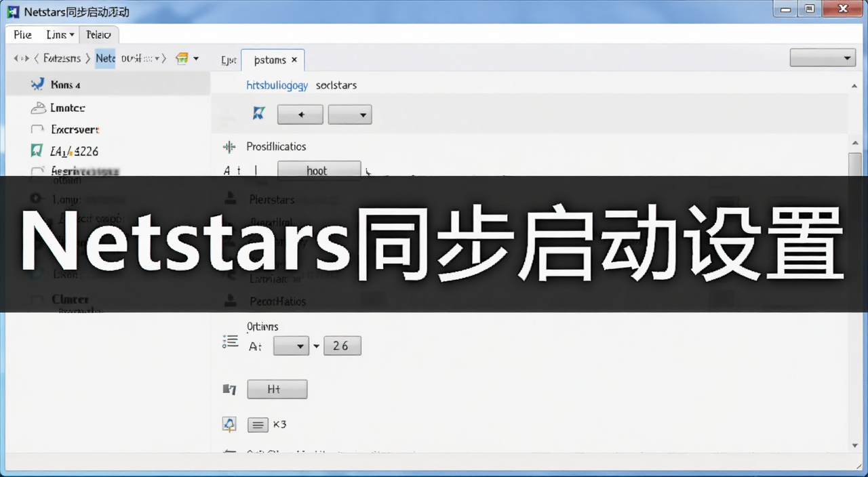Click the dark flag icon beside "Ht"
Screen dimensions: 868x477
[x=229, y=390]
